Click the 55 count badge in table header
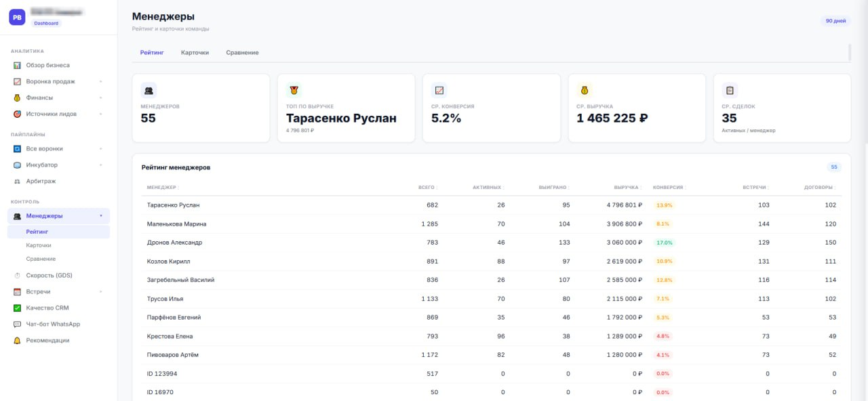This screenshot has width=868, height=401. (834, 167)
